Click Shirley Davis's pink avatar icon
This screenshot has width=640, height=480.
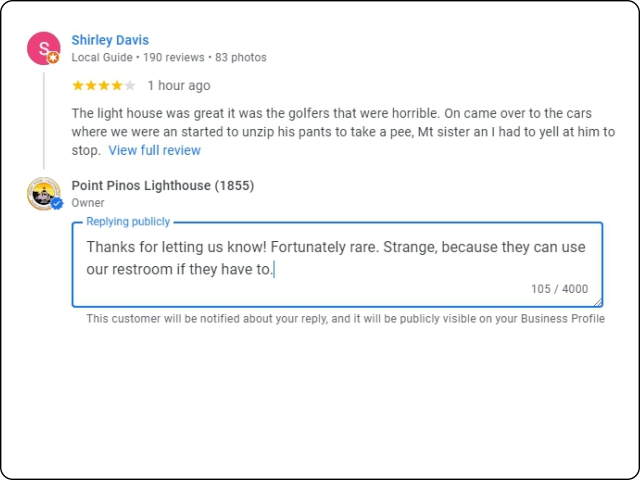point(44,48)
